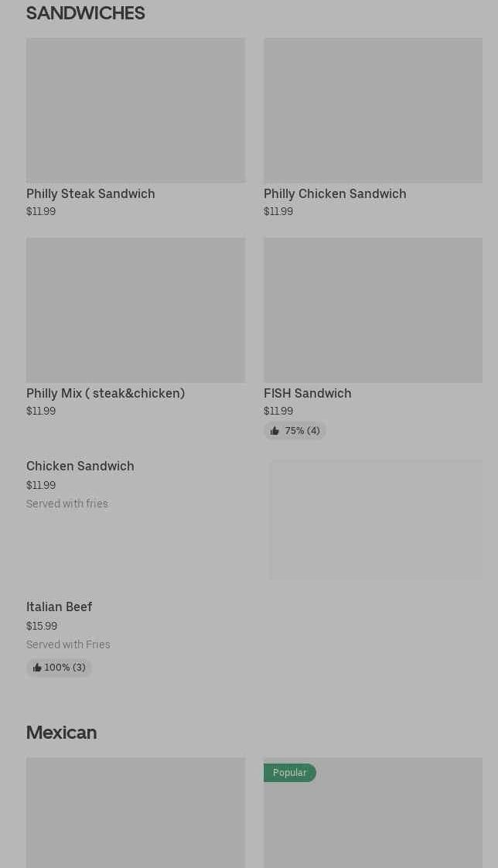Select the Chicken Sandwich menu item

[80, 466]
